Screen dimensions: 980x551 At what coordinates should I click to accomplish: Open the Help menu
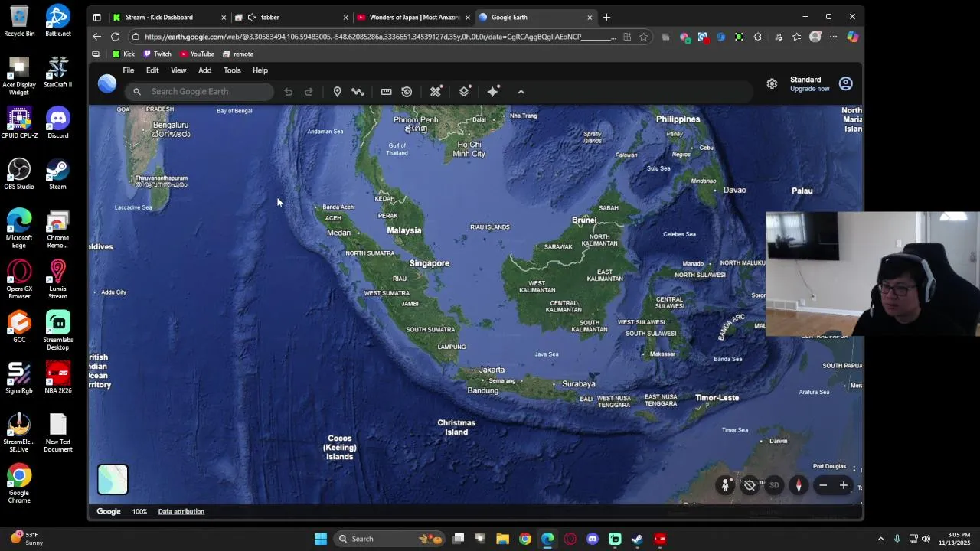(x=260, y=70)
